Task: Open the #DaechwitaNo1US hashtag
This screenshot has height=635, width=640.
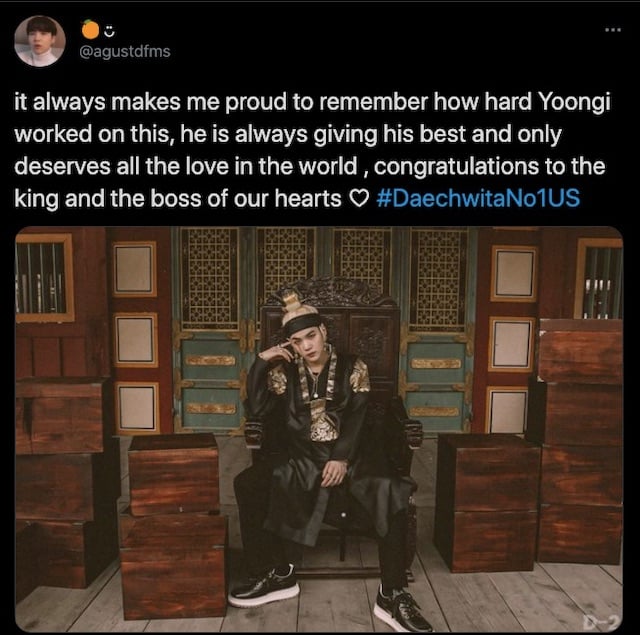Action: coord(478,198)
